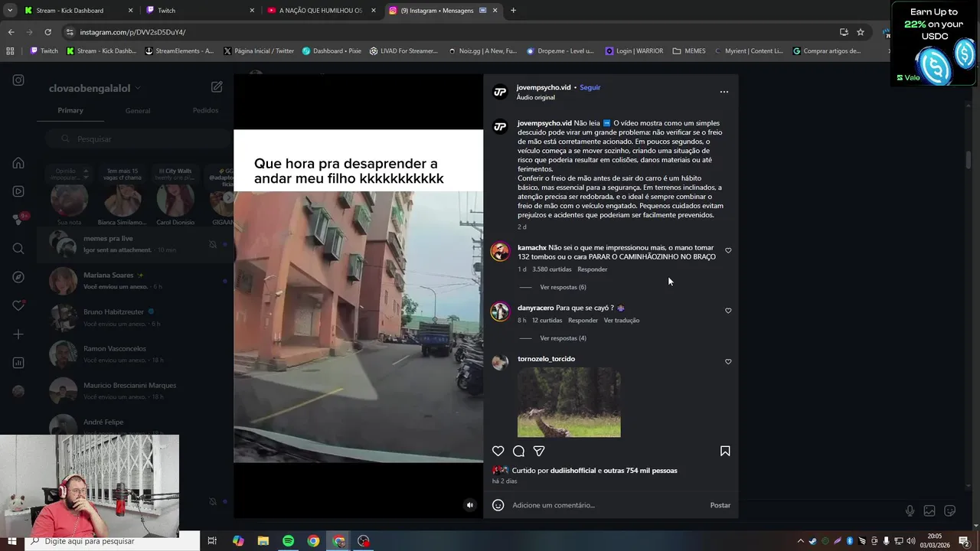
Task: Open Bruno Habitzreuter conversation
Action: point(135,318)
